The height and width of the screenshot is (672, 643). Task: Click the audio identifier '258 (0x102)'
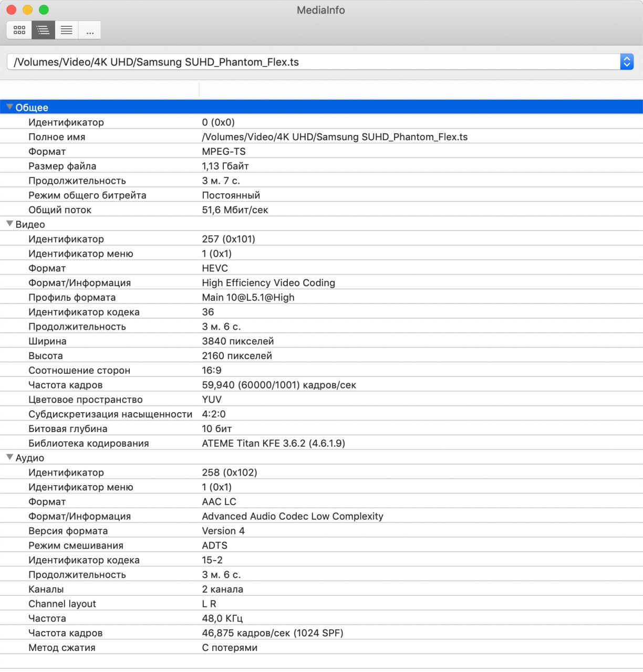tap(230, 472)
